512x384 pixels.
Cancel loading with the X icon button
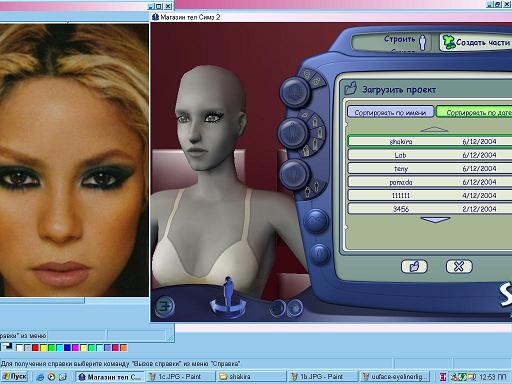click(x=459, y=266)
